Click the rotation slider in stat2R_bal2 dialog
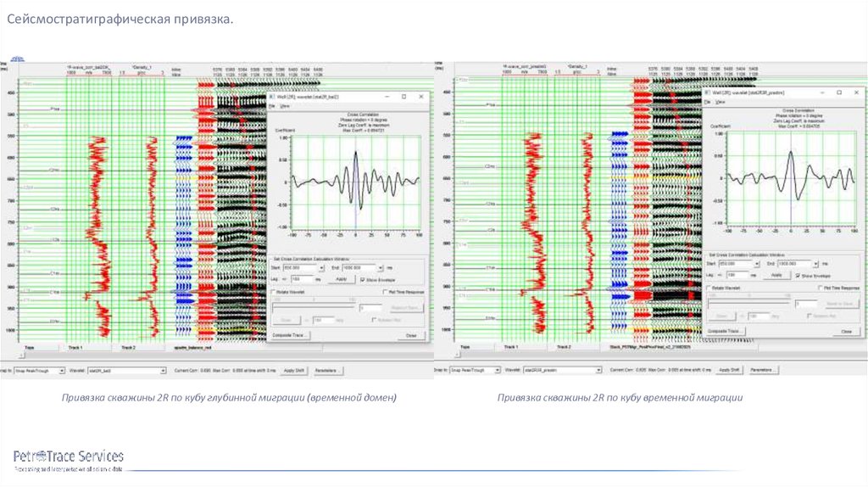Screen dimensions: 868x487 314,305
